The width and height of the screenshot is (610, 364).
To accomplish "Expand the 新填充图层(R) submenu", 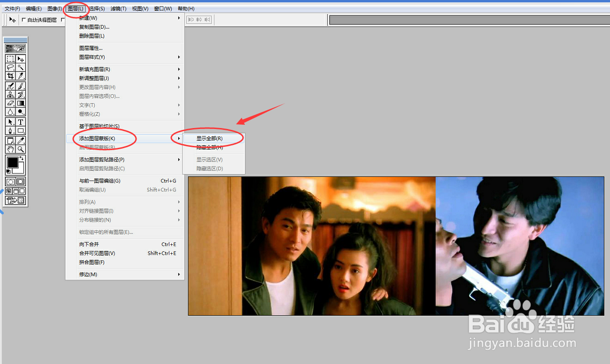I will [x=125, y=69].
